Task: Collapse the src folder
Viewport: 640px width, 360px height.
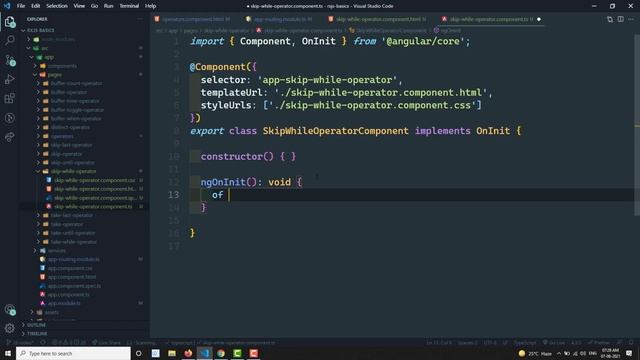Action: click(x=84, y=48)
